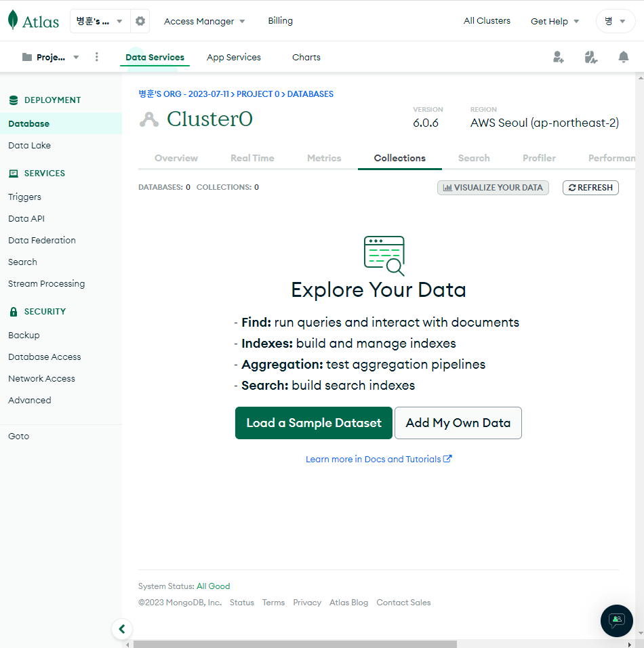644x648 pixels.
Task: Click the Cluster0 cluster icon
Action: pyautogui.click(x=149, y=119)
